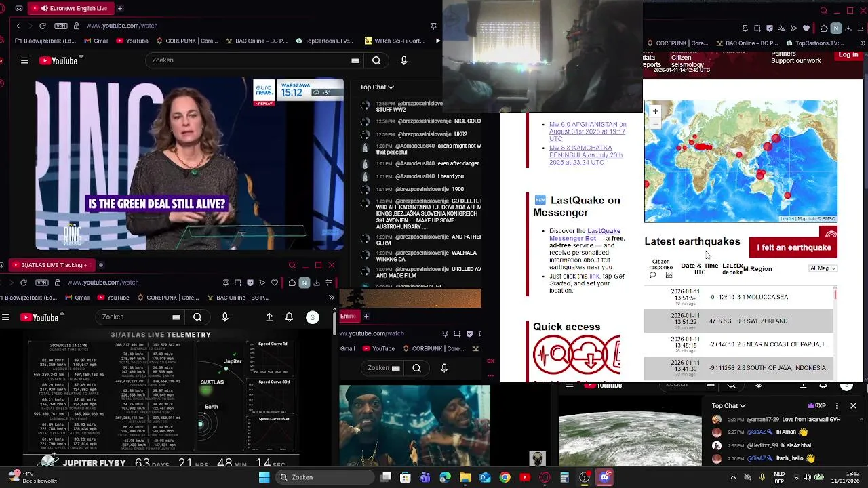This screenshot has height=488, width=868.
Task: Search with voice in 3I/ATLAS YouTube window
Action: (224, 317)
